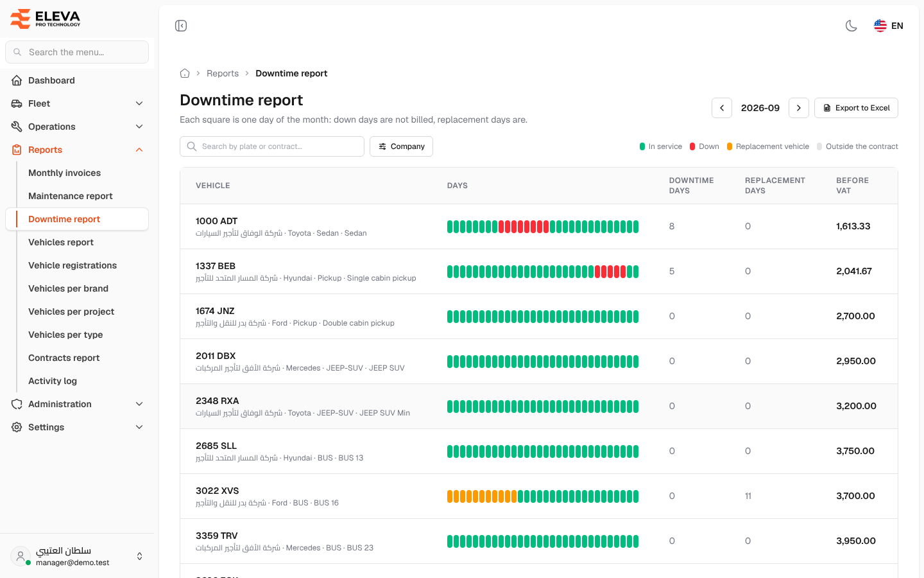
Task: Click amount 2,041.67 before VAT
Action: coord(854,271)
